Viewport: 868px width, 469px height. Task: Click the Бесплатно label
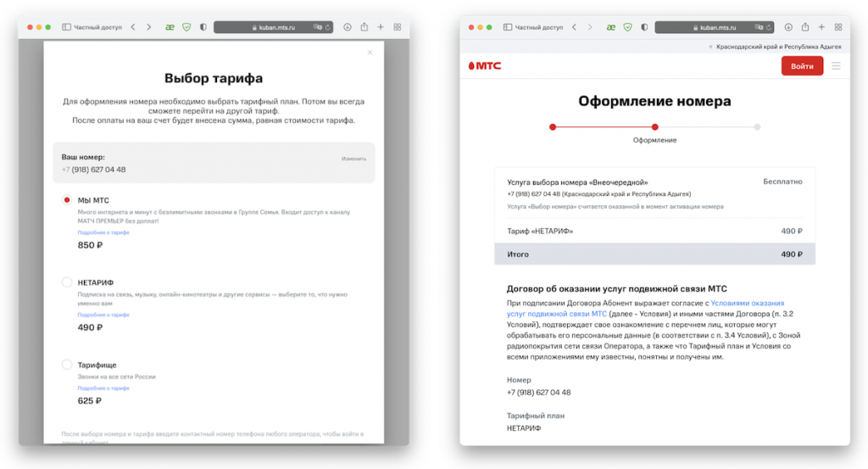(782, 181)
